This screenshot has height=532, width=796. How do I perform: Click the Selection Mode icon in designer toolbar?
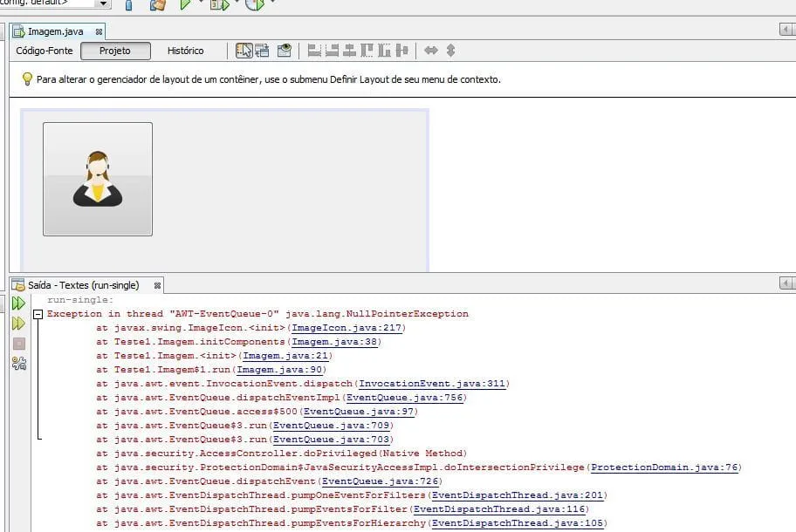[x=244, y=51]
